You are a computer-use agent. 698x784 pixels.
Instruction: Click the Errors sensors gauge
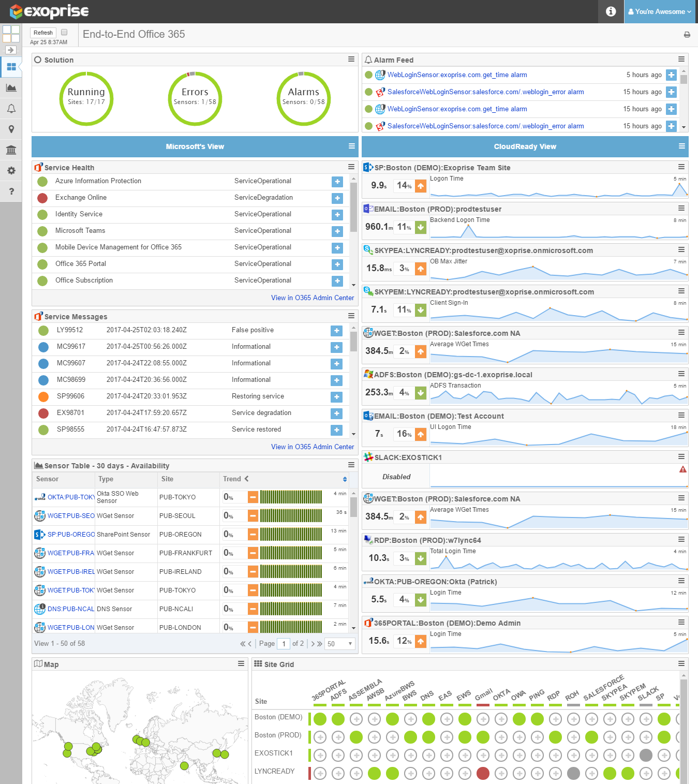(195, 99)
